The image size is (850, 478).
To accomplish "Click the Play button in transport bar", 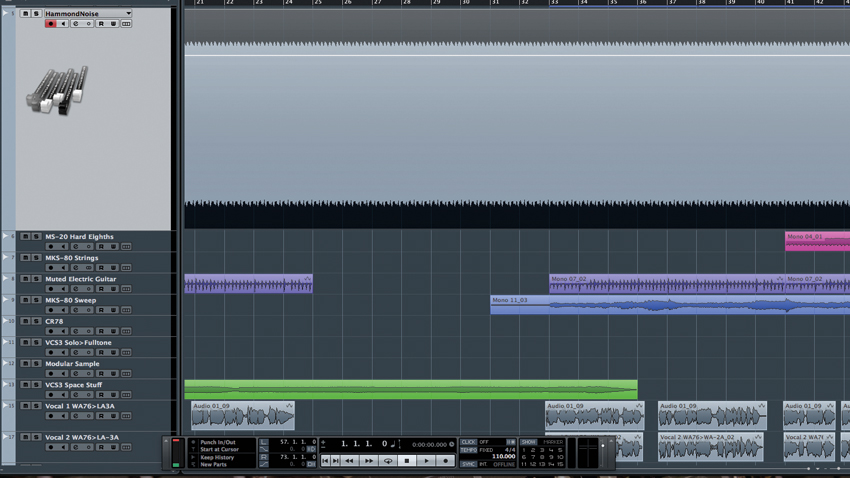I will click(x=427, y=461).
